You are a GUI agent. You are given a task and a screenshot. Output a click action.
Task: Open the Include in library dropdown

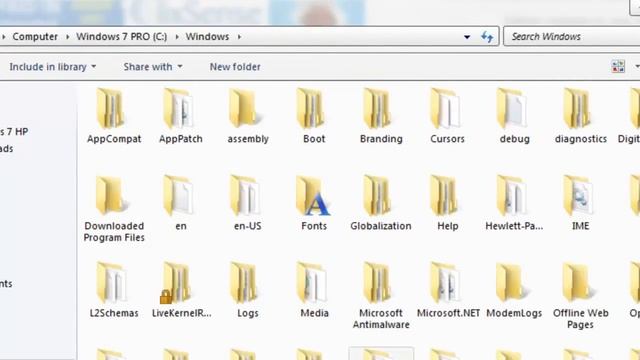(x=53, y=67)
